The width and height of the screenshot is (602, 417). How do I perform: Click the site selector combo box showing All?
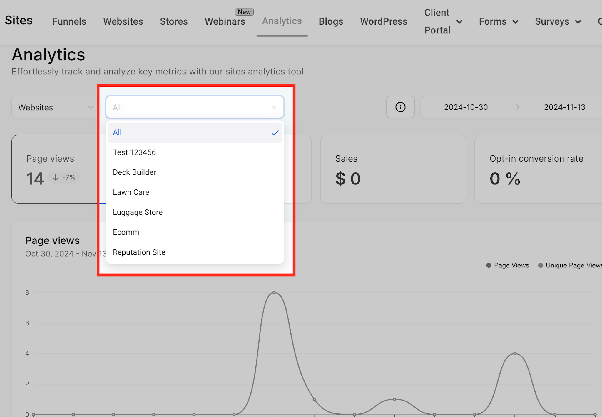195,107
